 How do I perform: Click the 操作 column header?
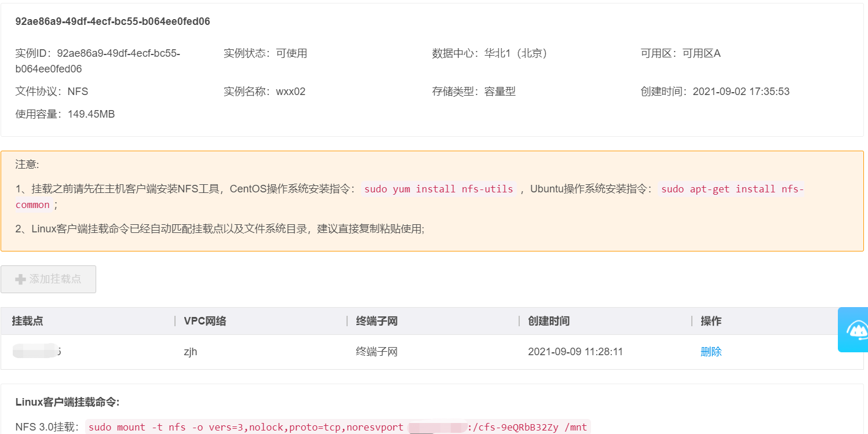[x=711, y=321]
